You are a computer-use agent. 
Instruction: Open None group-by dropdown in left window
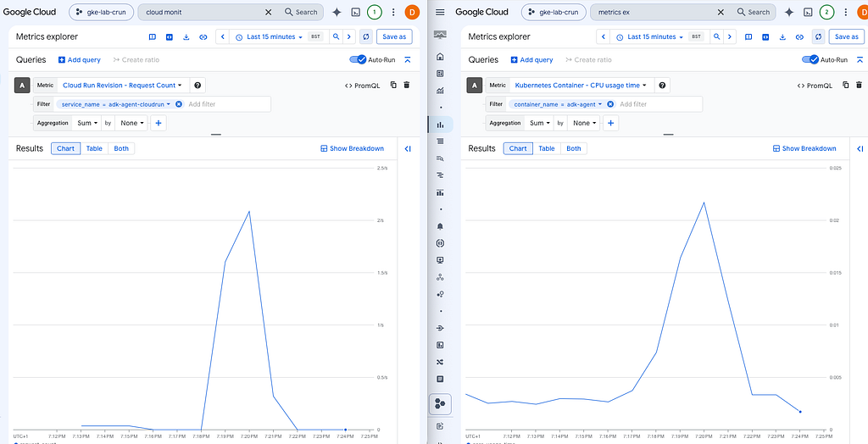(131, 123)
